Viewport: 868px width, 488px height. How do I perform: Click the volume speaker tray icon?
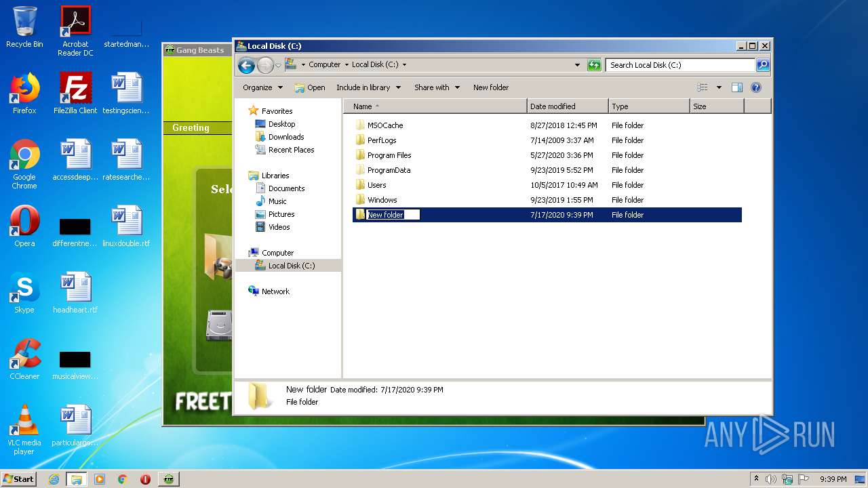(771, 479)
